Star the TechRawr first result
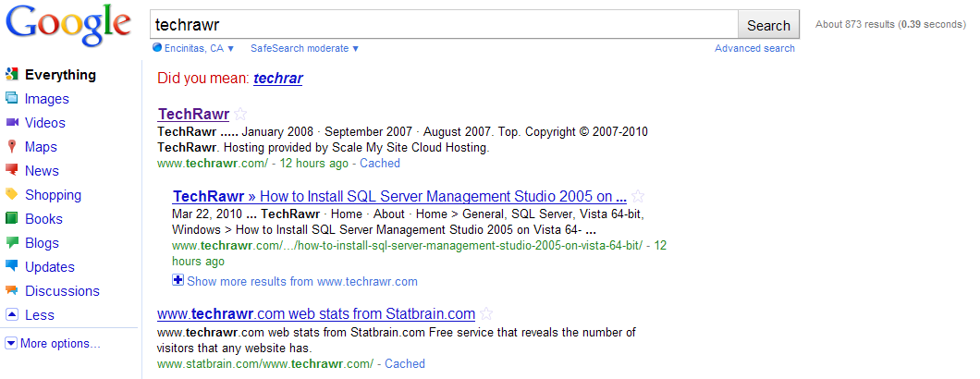Image resolution: width=980 pixels, height=379 pixels. [x=240, y=115]
